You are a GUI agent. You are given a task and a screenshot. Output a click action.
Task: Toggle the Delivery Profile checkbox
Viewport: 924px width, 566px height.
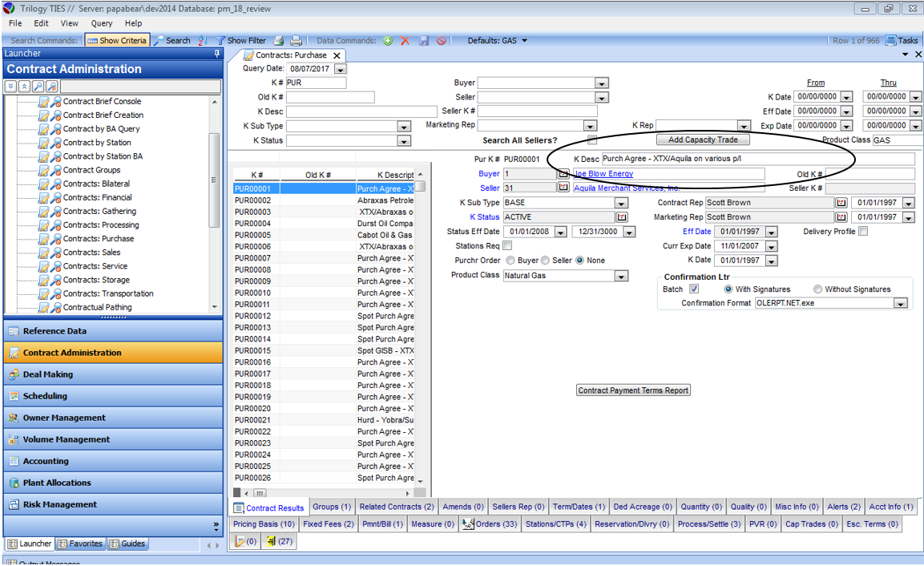(x=863, y=232)
